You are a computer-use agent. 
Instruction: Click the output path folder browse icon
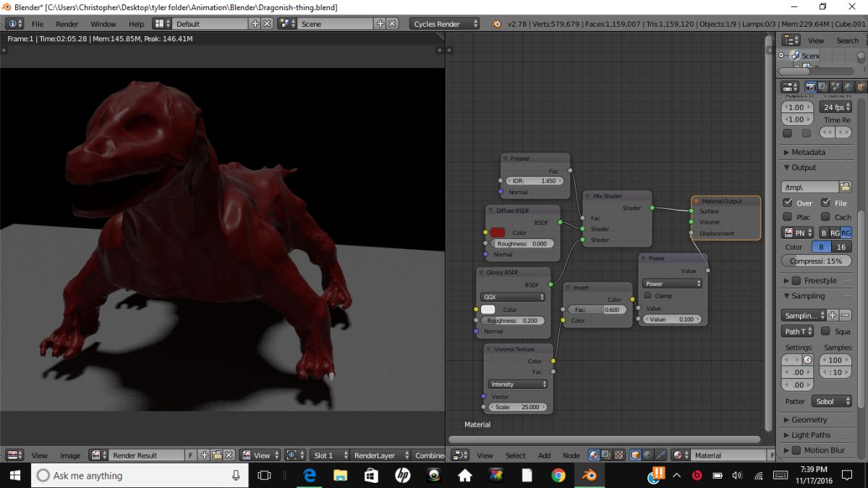click(845, 187)
